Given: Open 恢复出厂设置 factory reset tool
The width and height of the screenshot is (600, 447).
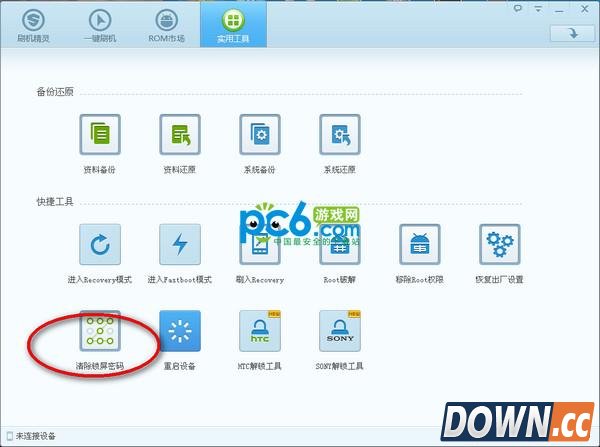Looking at the screenshot, I should pyautogui.click(x=500, y=244).
